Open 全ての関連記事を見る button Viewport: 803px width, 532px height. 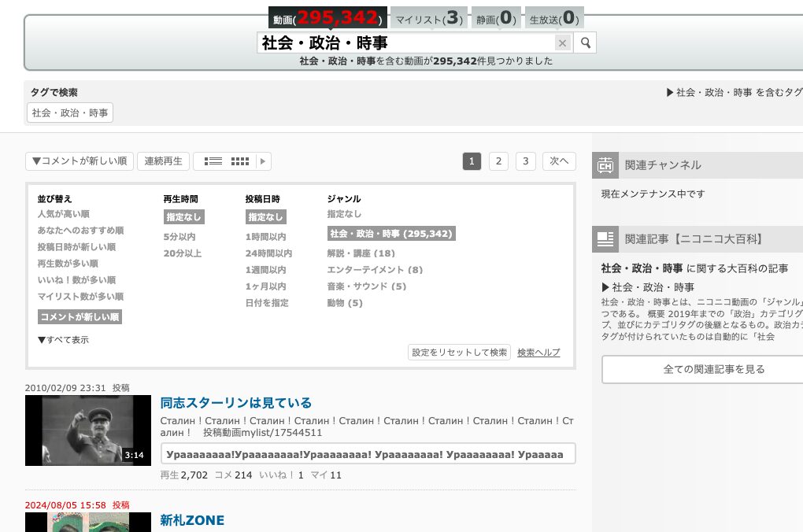pos(702,369)
